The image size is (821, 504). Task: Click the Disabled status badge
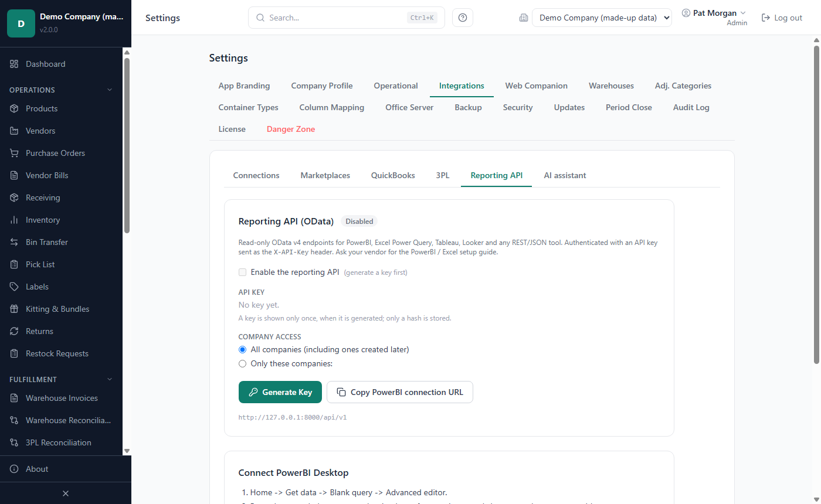[359, 221]
